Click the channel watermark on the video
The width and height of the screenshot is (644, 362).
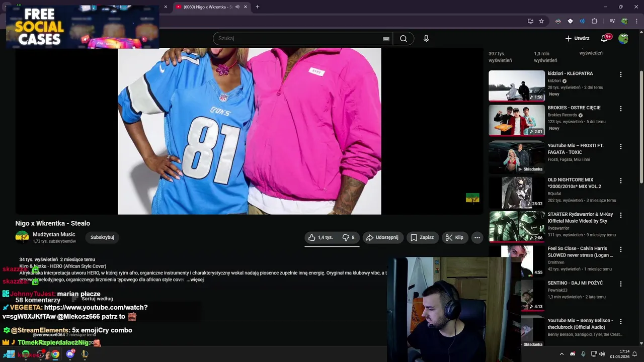click(472, 199)
